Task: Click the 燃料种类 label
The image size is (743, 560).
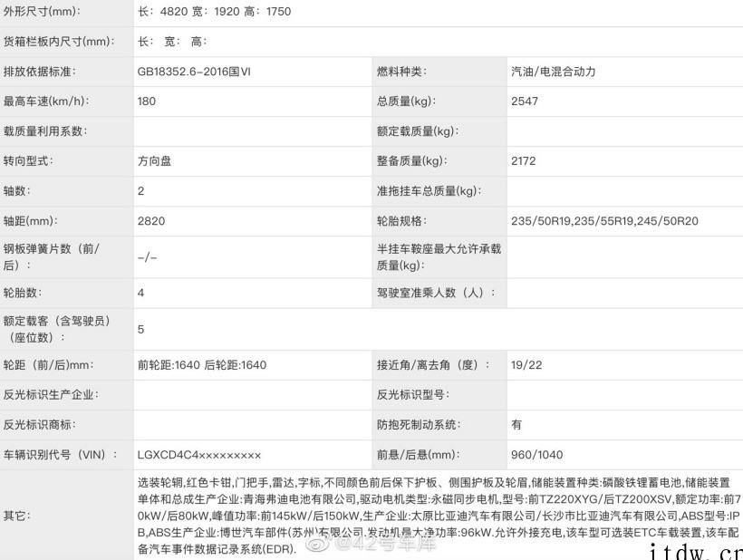Action: (x=401, y=72)
